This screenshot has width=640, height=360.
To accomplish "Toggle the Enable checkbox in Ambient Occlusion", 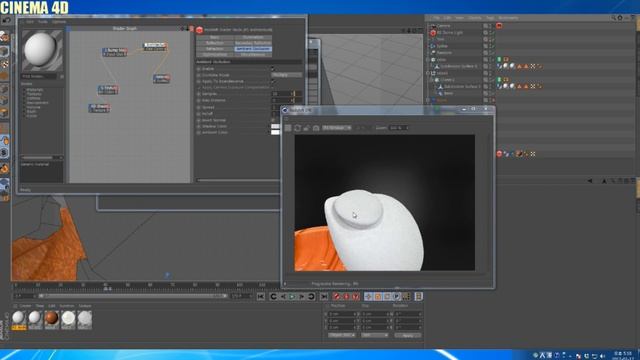I will (x=273, y=69).
